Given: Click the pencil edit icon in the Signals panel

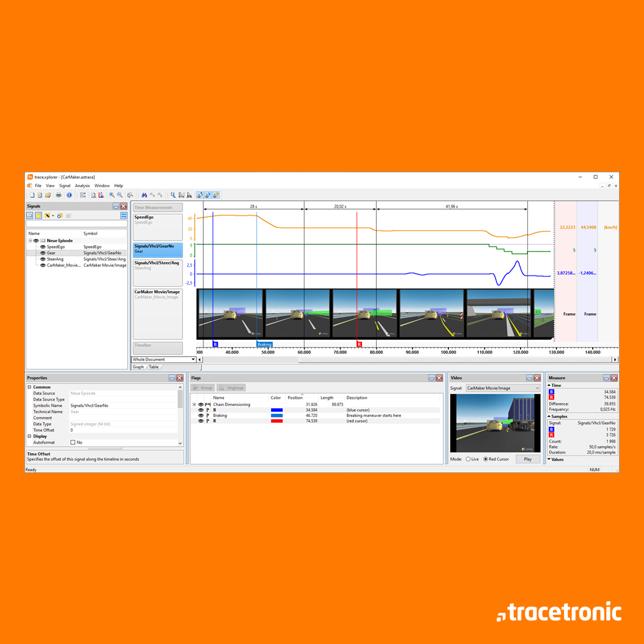Looking at the screenshot, I should tap(48, 215).
